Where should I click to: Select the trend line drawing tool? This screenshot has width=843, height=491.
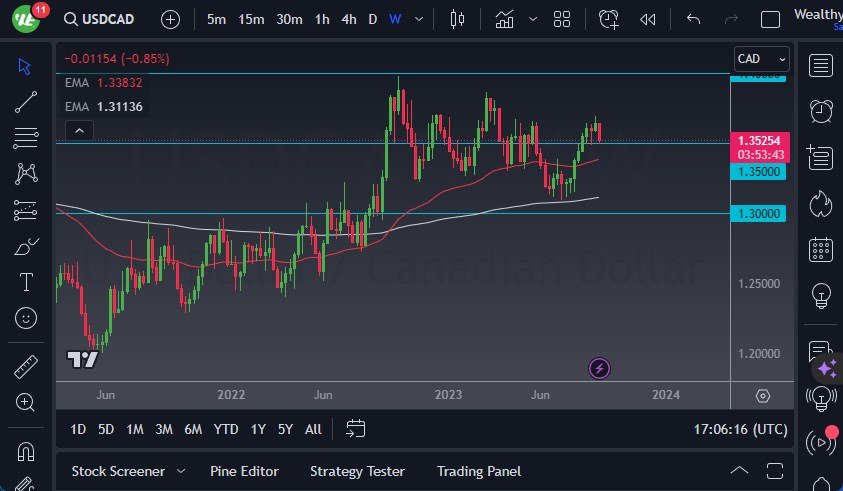[26, 101]
